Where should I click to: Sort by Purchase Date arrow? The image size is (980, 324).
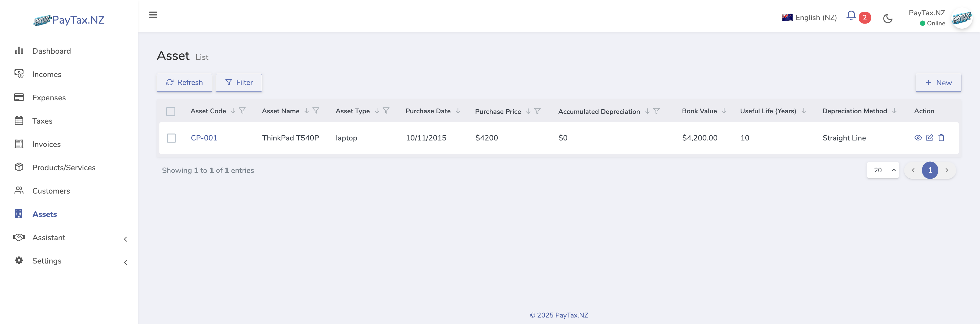click(x=458, y=111)
